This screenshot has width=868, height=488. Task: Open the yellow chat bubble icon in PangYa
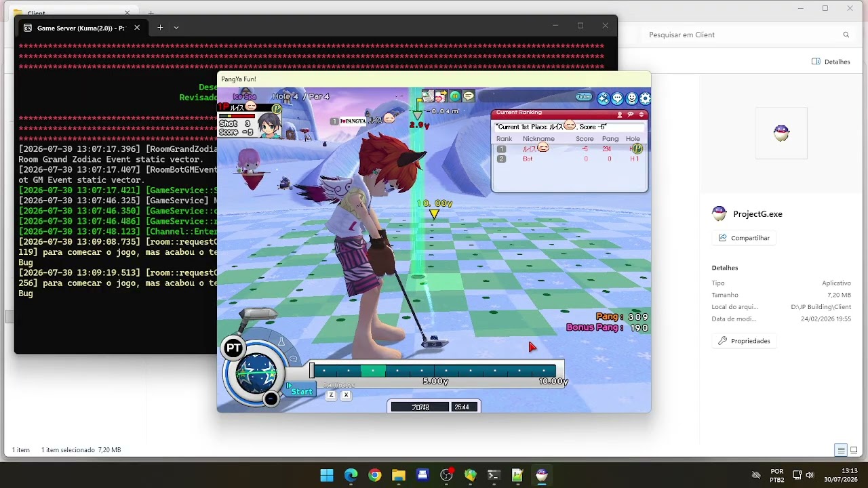pos(469,96)
